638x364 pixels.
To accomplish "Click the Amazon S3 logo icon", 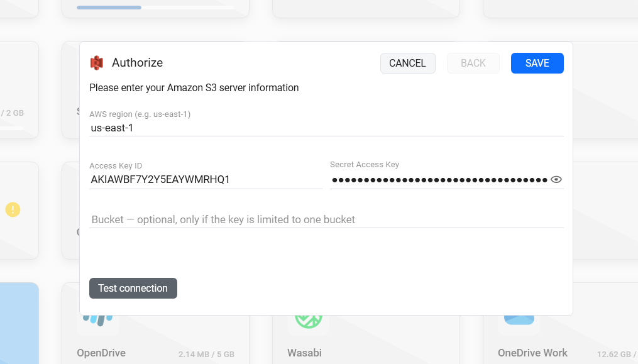I will [x=97, y=63].
